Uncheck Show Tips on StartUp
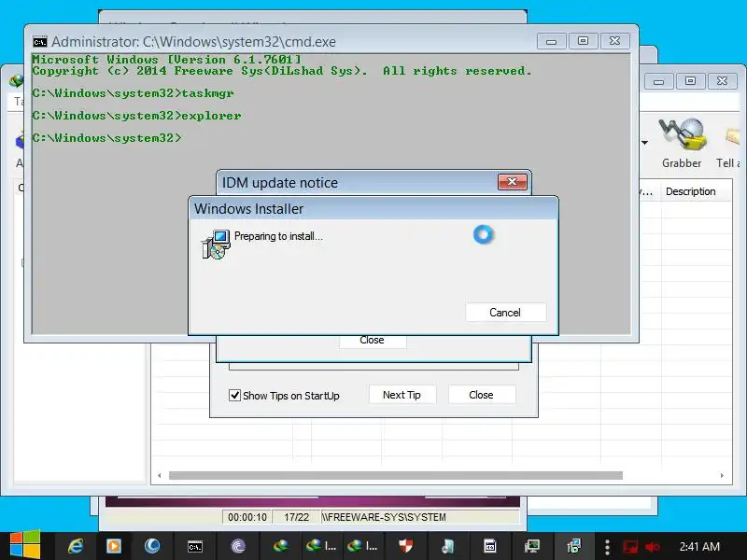Screen dimensions: 747x560 point(235,395)
